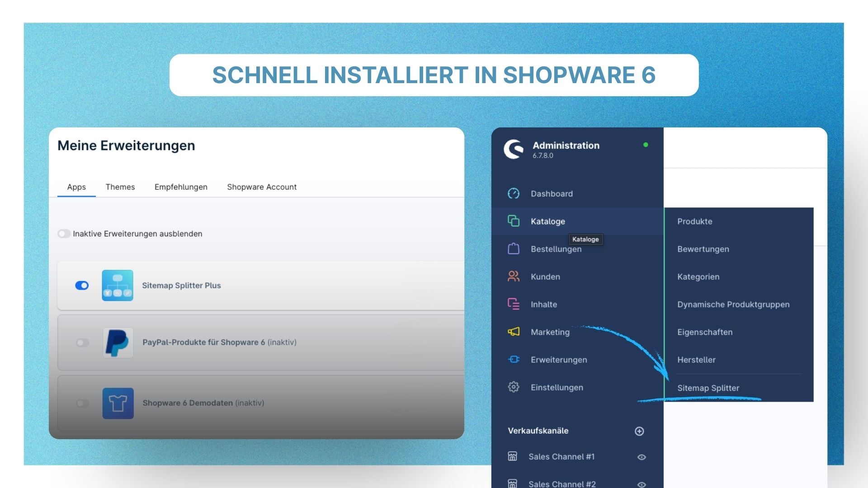Activate the PayPal-Produkte extension switch

coord(82,343)
